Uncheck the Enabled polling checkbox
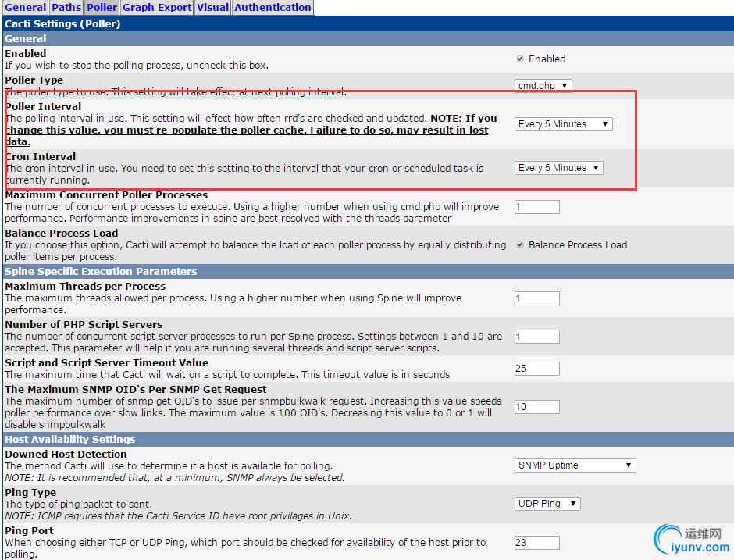The height and width of the screenshot is (560, 734). (520, 59)
